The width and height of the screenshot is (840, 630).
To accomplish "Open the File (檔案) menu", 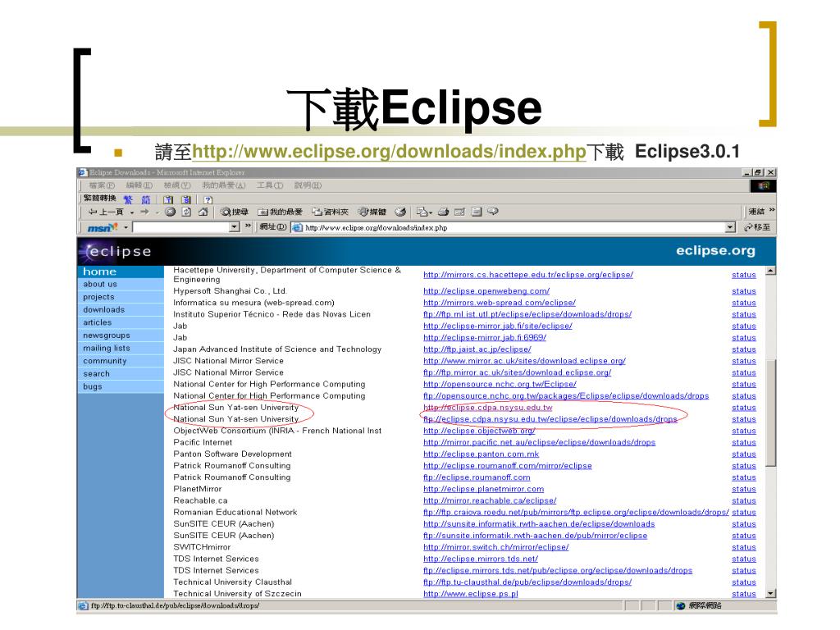I will click(x=102, y=185).
